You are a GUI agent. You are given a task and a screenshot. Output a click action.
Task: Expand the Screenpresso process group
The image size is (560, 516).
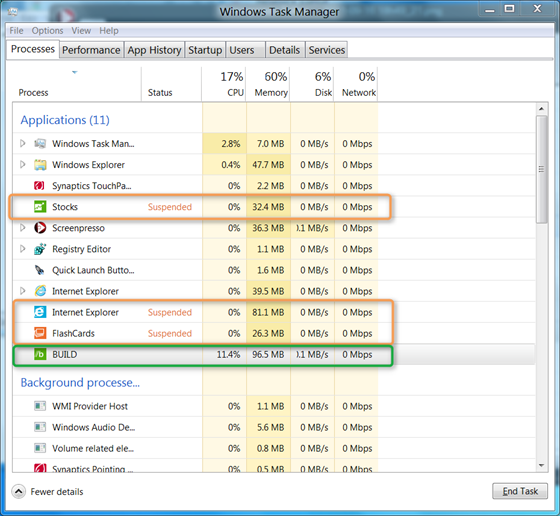coord(23,228)
